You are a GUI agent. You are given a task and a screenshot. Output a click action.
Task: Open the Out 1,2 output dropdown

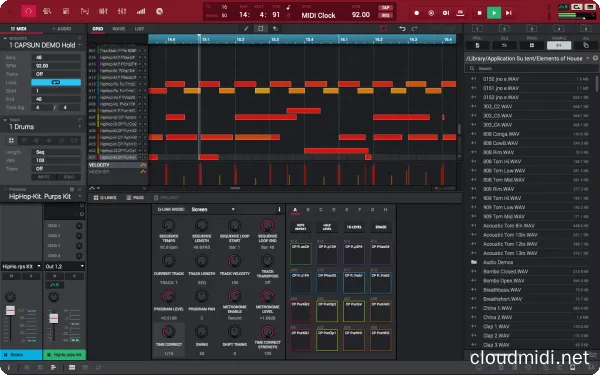click(64, 266)
